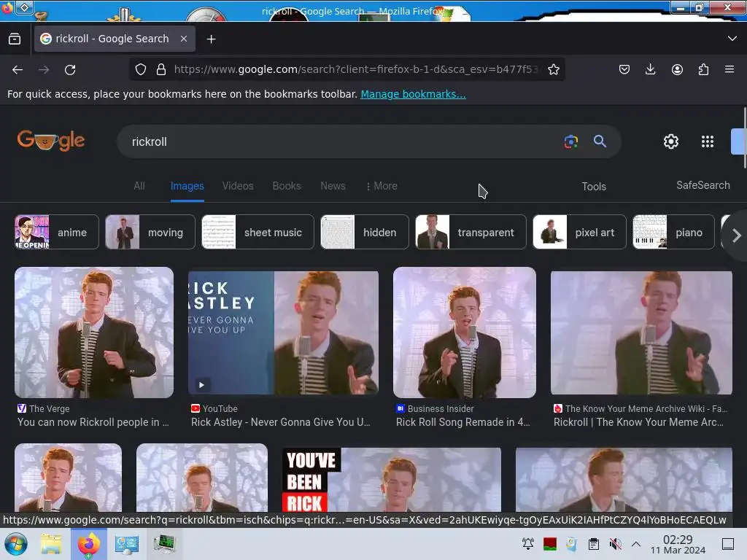
Task: Open Firefox View tab list icon
Action: (15, 39)
